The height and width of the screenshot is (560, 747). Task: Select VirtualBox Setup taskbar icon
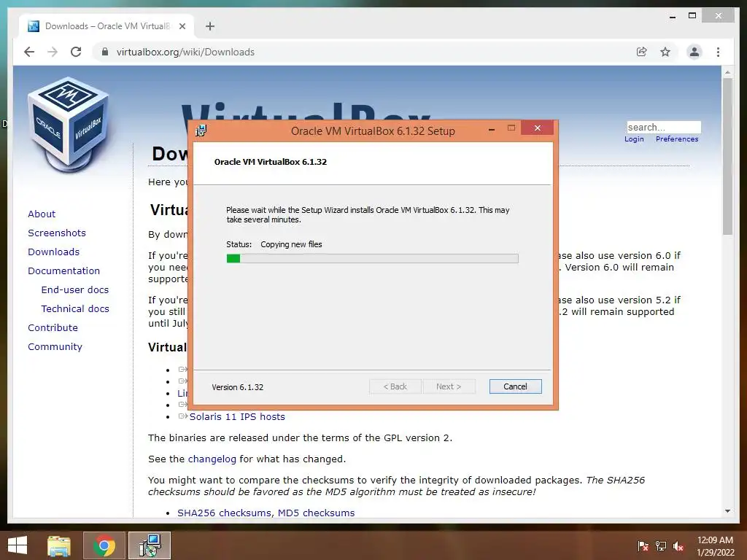pyautogui.click(x=150, y=545)
